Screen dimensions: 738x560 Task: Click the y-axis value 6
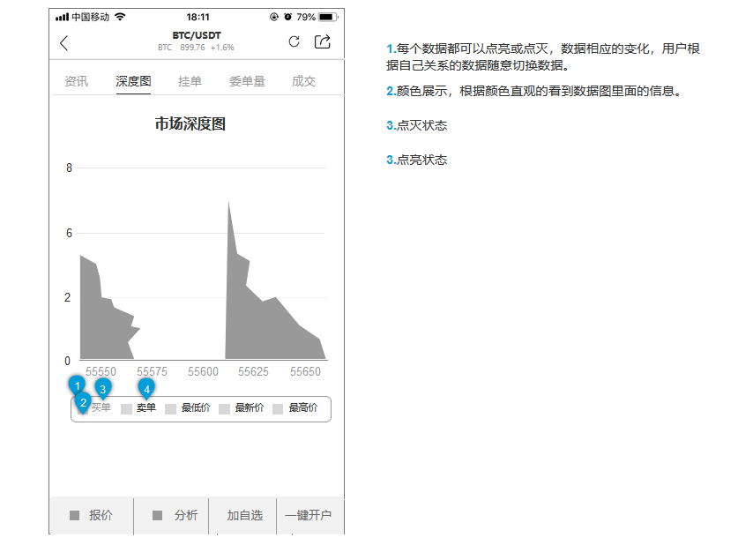pyautogui.click(x=69, y=233)
